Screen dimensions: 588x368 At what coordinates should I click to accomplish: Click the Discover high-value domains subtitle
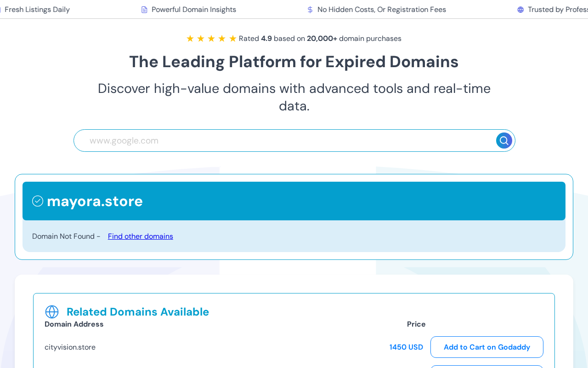click(294, 97)
